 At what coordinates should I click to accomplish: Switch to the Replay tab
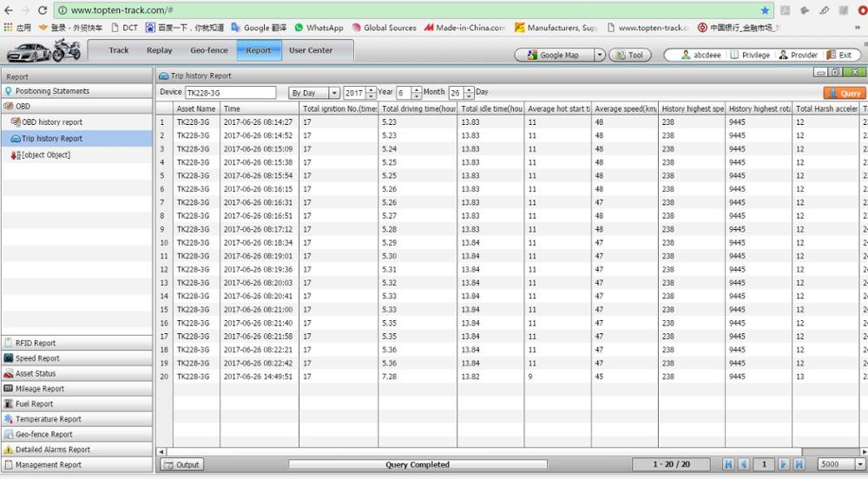click(160, 49)
